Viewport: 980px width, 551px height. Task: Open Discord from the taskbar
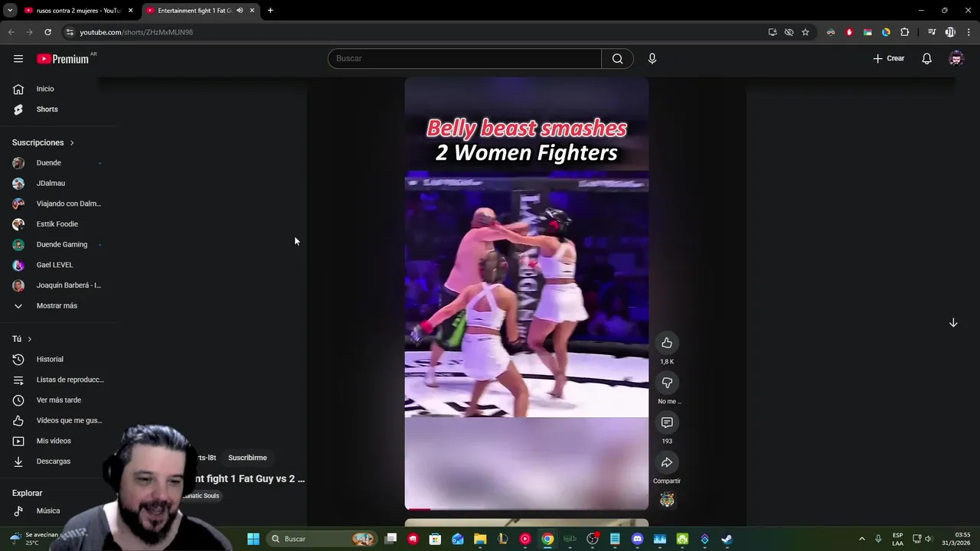[637, 539]
